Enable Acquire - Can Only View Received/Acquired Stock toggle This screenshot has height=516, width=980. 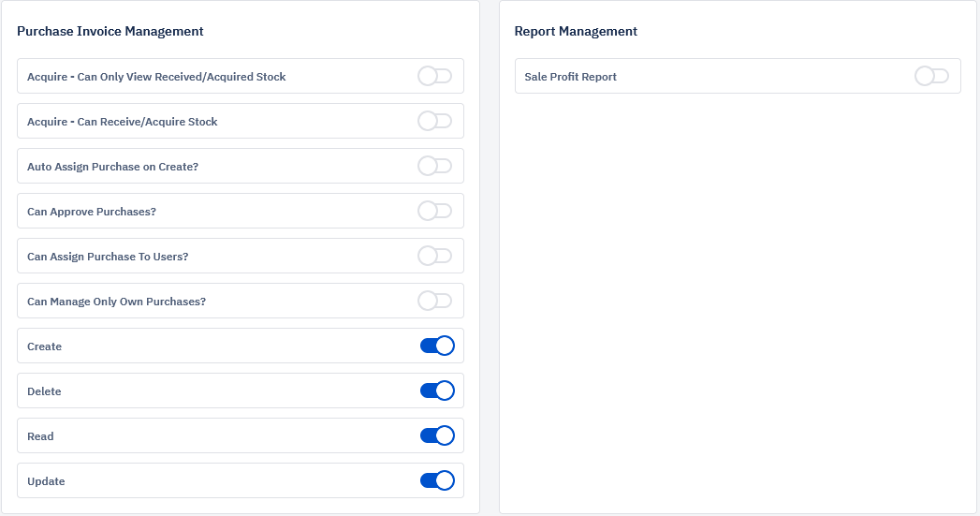[435, 76]
